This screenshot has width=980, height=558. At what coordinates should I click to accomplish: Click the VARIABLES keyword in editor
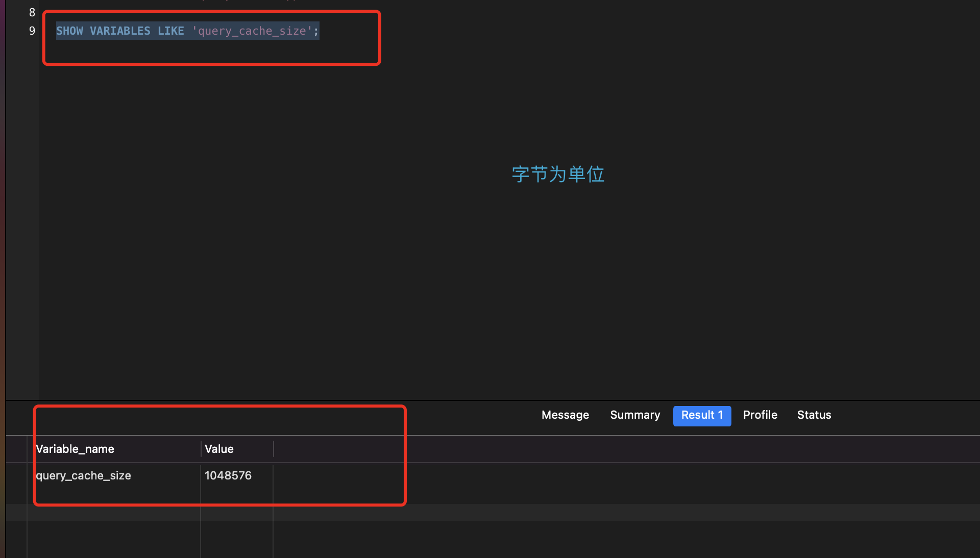(x=120, y=31)
